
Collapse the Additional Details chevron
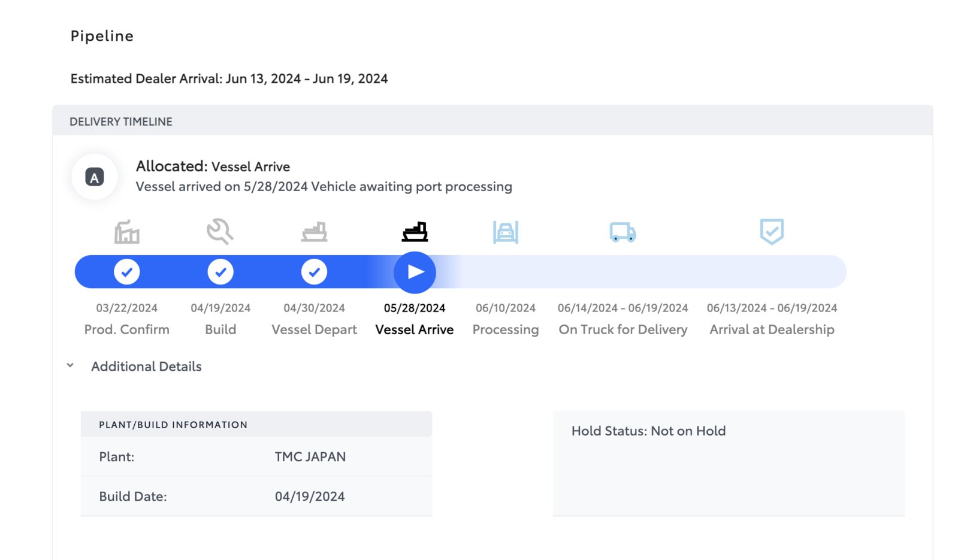coord(70,365)
